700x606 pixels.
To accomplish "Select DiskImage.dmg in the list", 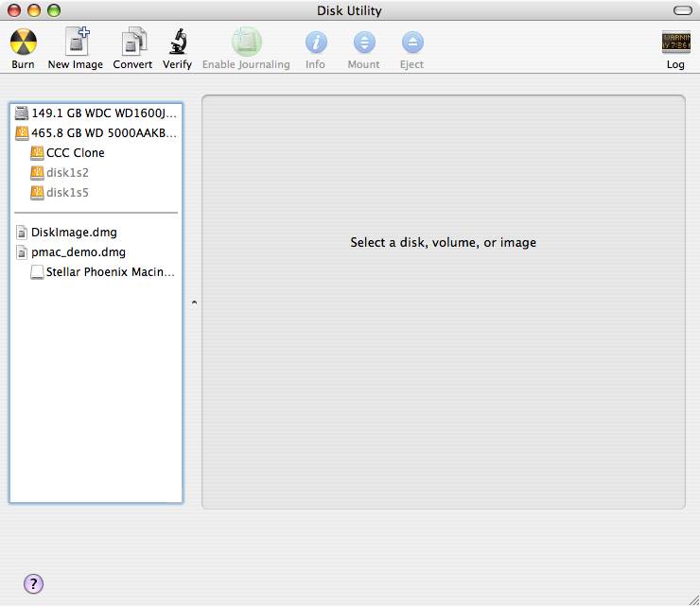I will pos(96,232).
